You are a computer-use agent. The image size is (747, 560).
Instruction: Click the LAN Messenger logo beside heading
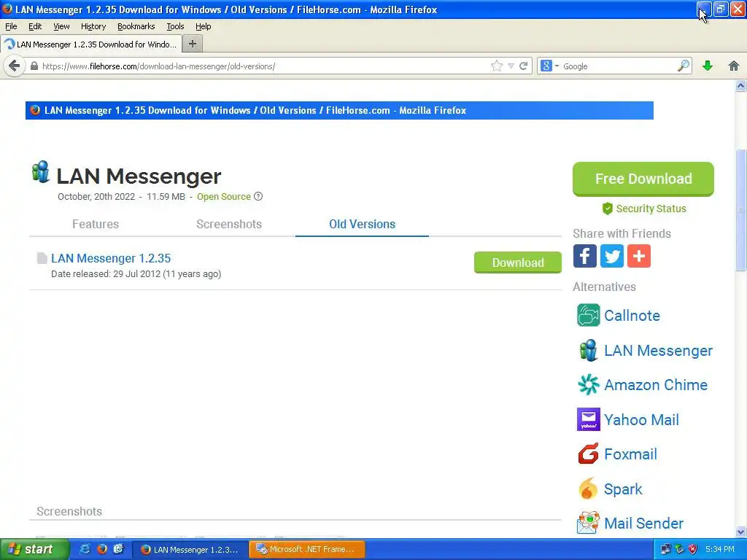point(41,172)
